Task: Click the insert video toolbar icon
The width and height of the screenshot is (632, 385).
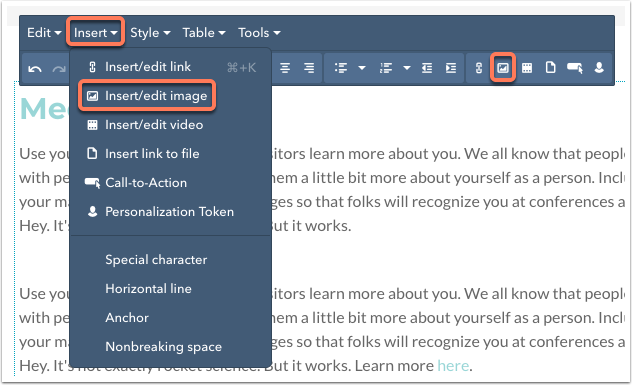Action: (527, 68)
